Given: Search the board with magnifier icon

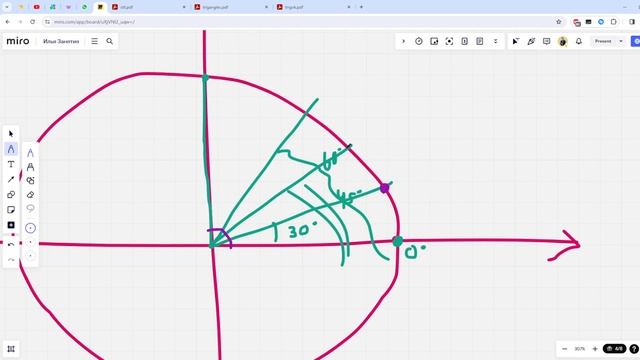Looking at the screenshot, I should (109, 41).
